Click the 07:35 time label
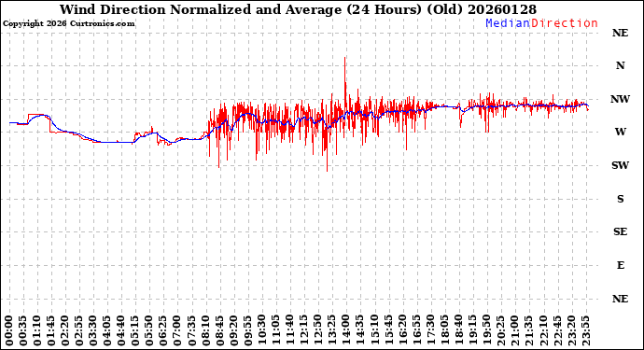 point(192,330)
